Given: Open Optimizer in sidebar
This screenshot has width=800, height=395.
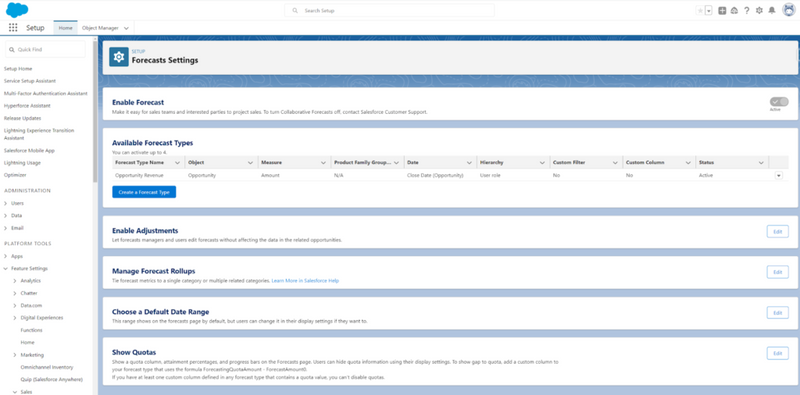Looking at the screenshot, I should 14,175.
